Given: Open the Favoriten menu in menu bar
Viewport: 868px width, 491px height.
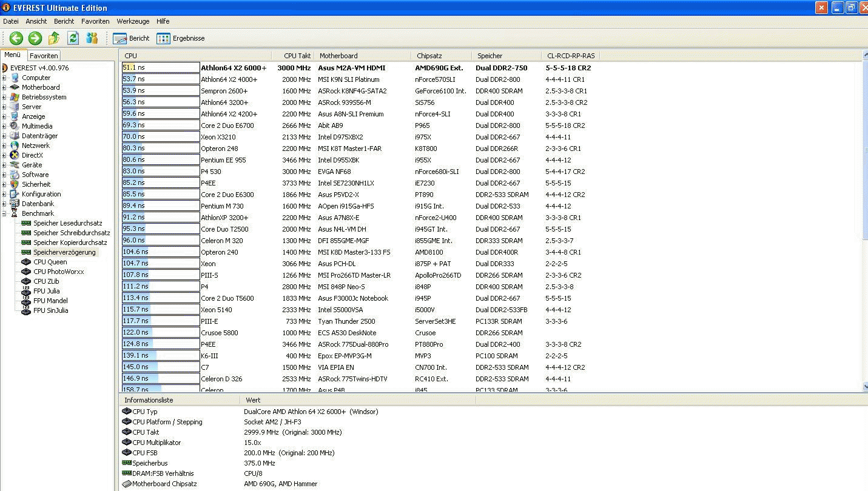Looking at the screenshot, I should click(95, 21).
